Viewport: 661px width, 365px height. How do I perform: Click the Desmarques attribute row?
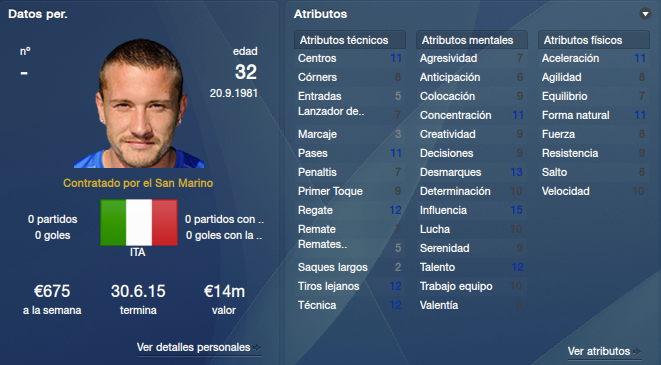coord(471,172)
